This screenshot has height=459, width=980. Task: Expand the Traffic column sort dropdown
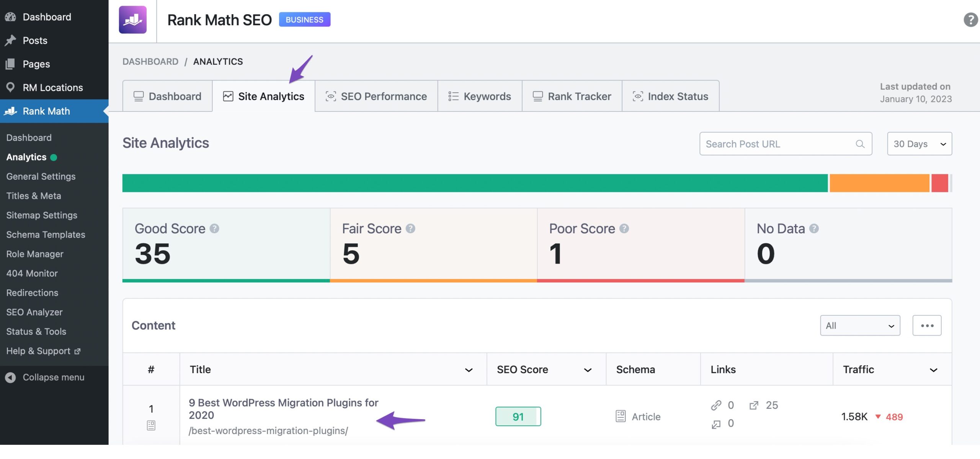(x=935, y=369)
